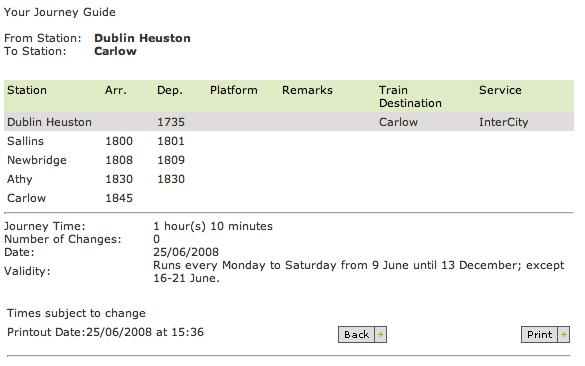Click the Carlow arrival row
Screen dimensions: 585x366
[289, 198]
